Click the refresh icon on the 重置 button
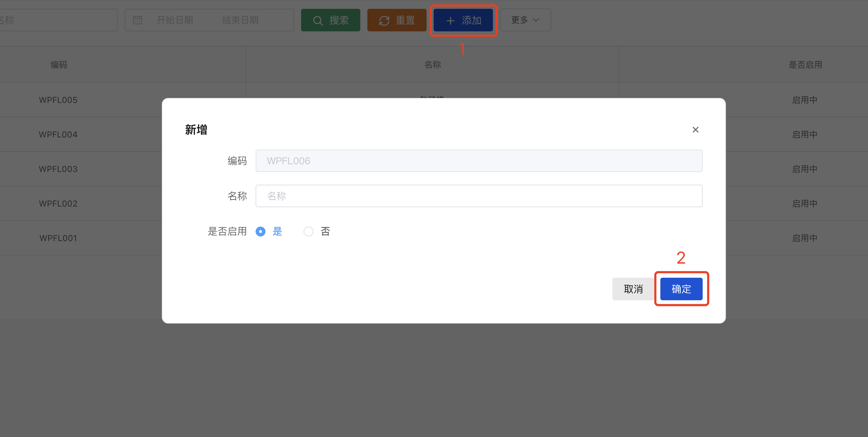This screenshot has width=868, height=437. click(384, 21)
